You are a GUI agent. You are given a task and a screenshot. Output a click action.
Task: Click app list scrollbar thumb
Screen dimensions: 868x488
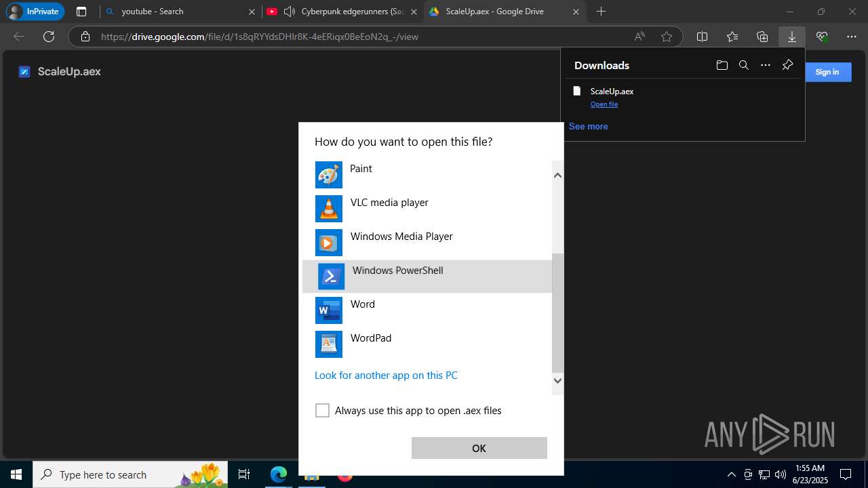pos(557,313)
